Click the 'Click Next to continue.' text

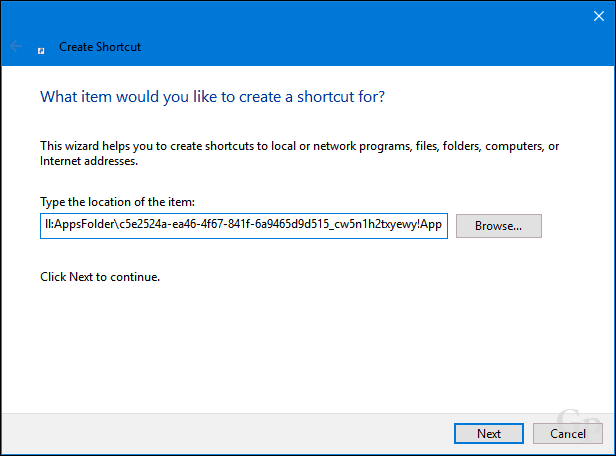coord(100,277)
